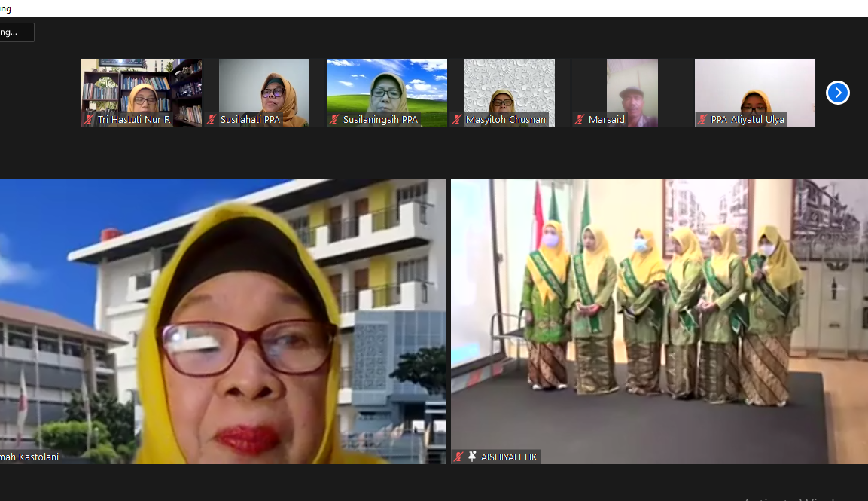Click Susilahati PPA's muted mic icon

(x=212, y=119)
